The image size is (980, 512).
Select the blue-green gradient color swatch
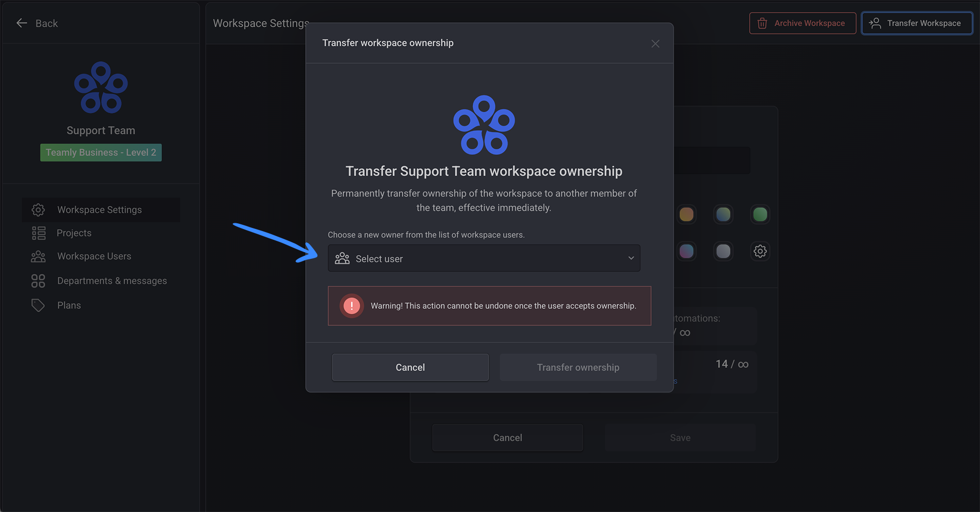click(x=723, y=214)
